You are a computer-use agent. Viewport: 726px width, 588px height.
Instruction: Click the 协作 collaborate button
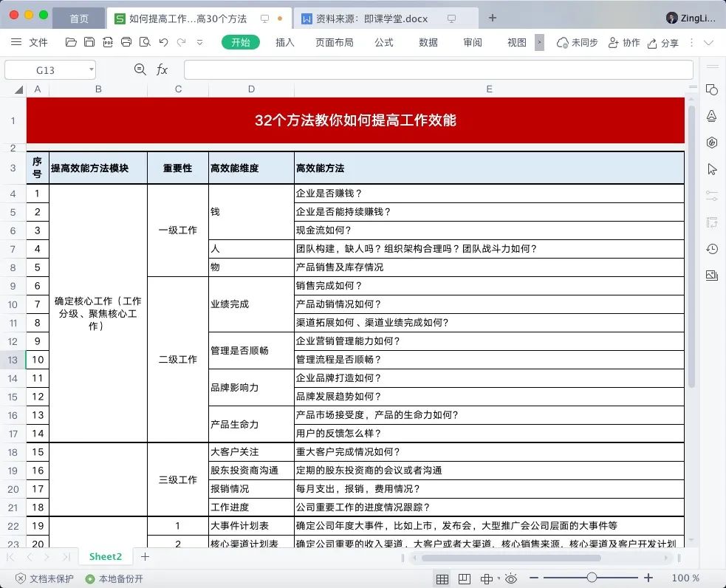624,43
